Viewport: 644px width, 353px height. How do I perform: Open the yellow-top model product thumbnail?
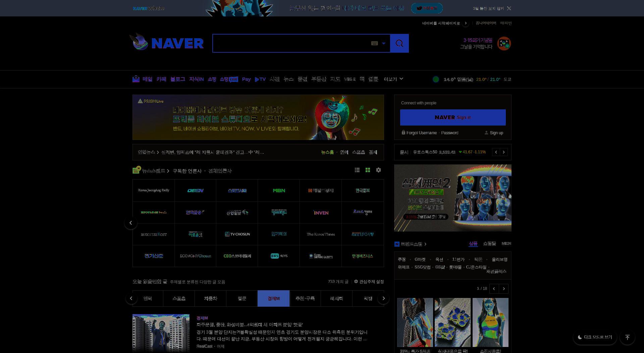coord(490,322)
